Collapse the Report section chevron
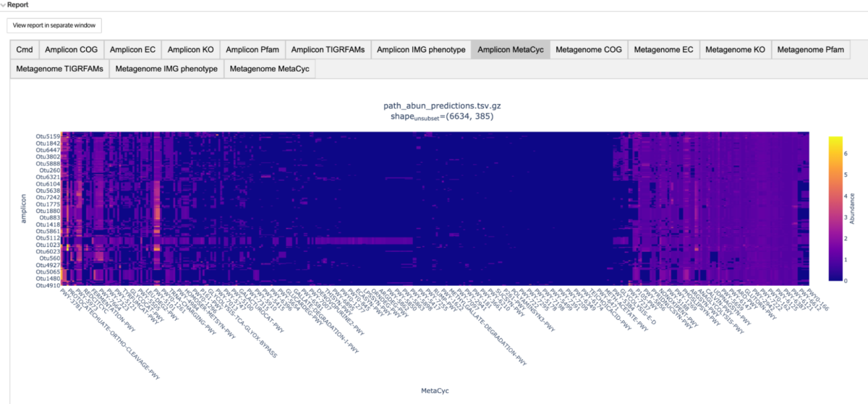 click(4, 5)
